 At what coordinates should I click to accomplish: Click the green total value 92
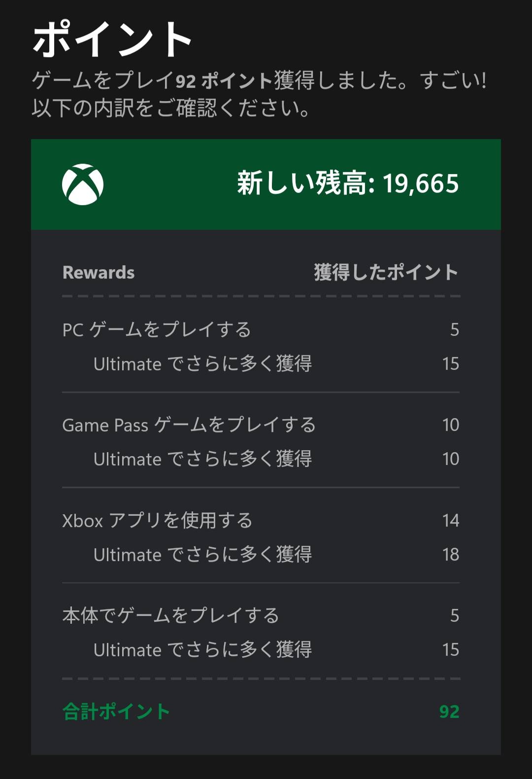(x=449, y=711)
